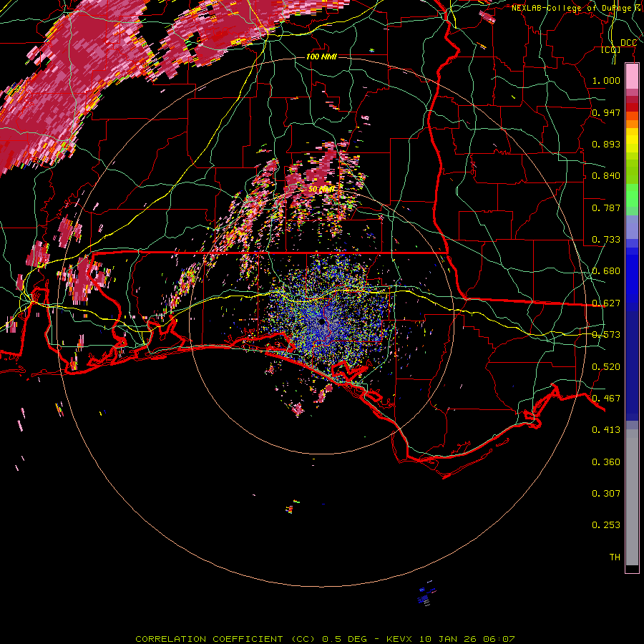This screenshot has height=644, width=644.
Task: Click the KEVX station identifier in caption
Action: (x=401, y=639)
